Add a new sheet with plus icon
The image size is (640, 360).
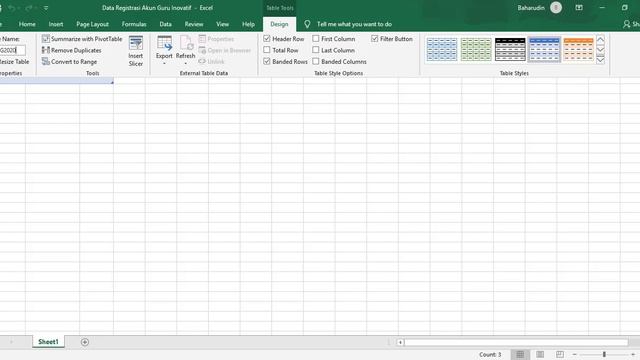coord(84,342)
